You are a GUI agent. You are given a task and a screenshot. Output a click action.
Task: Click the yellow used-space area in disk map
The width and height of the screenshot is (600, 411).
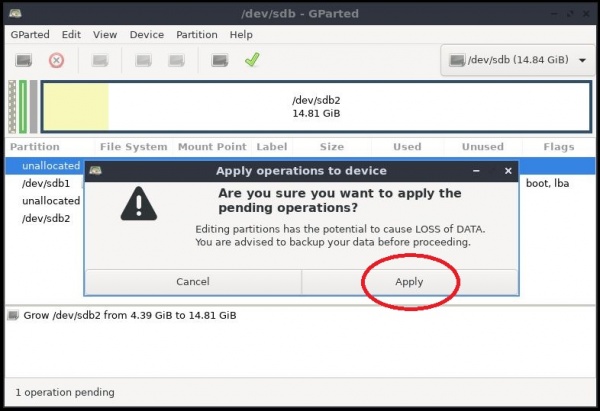pyautogui.click(x=75, y=107)
